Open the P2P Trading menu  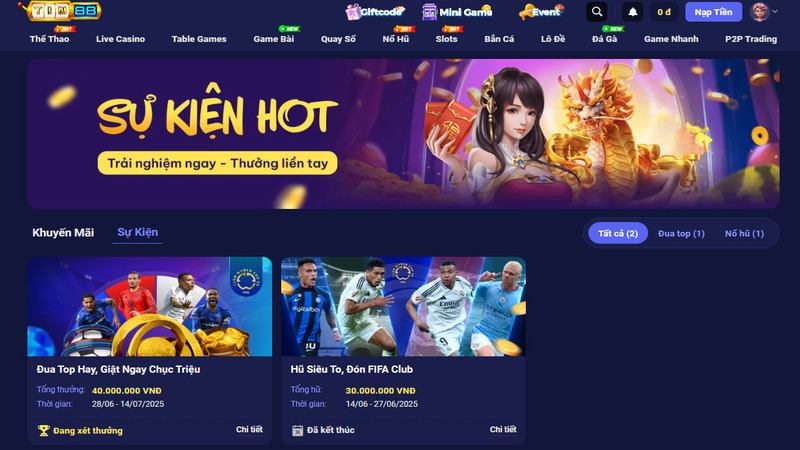(751, 39)
